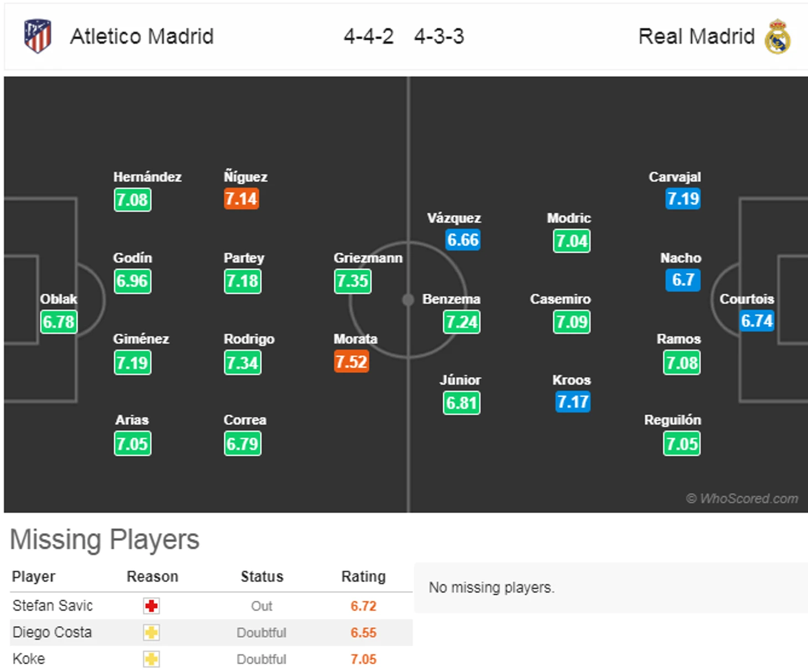Screen dimensions: 808x672
Task: Select the Player column header
Action: tap(34, 576)
